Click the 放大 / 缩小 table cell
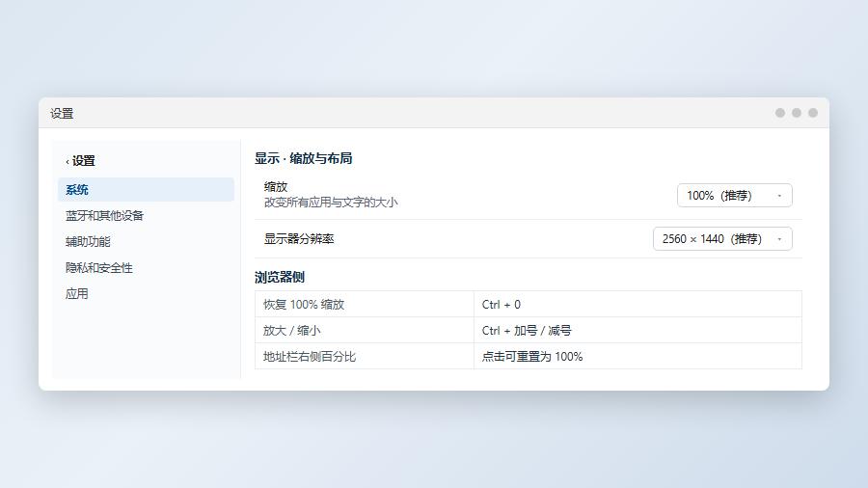This screenshot has width=868, height=488. click(x=365, y=330)
